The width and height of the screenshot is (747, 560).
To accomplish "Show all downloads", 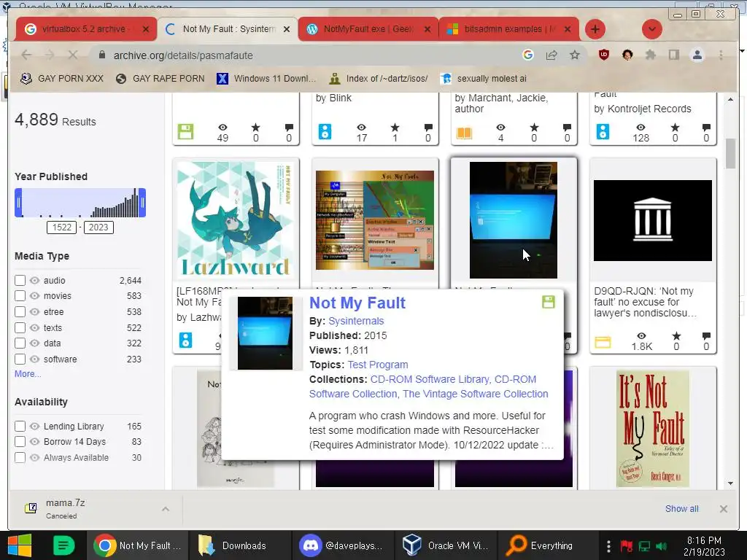I will coord(682,508).
